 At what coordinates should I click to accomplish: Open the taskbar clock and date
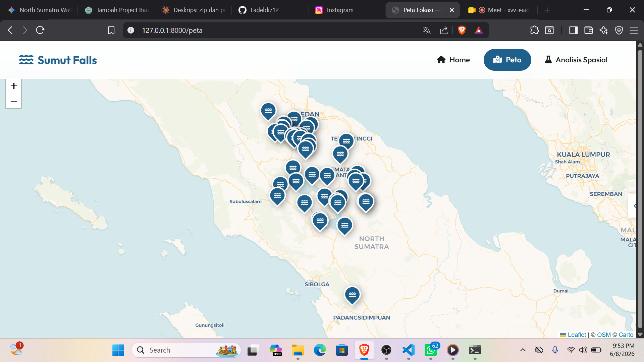pos(622,350)
